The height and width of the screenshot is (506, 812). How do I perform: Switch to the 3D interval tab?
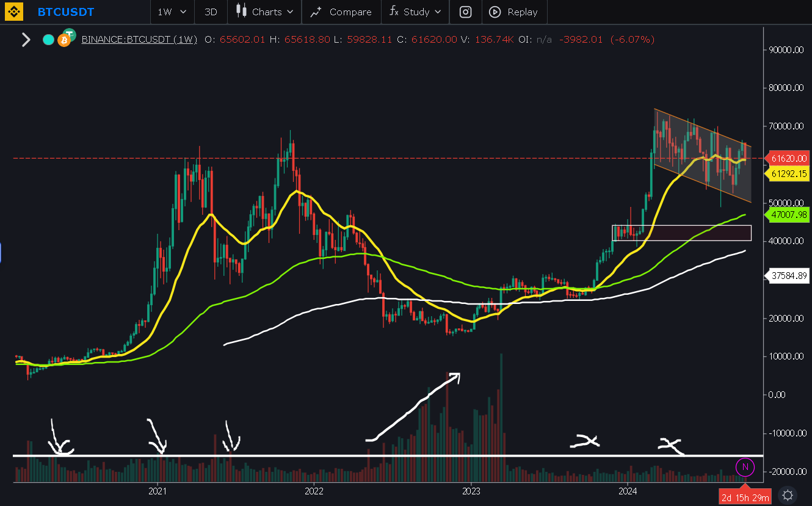210,12
